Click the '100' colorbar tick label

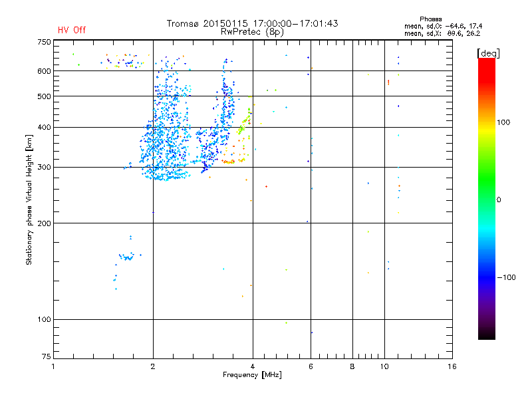503,122
